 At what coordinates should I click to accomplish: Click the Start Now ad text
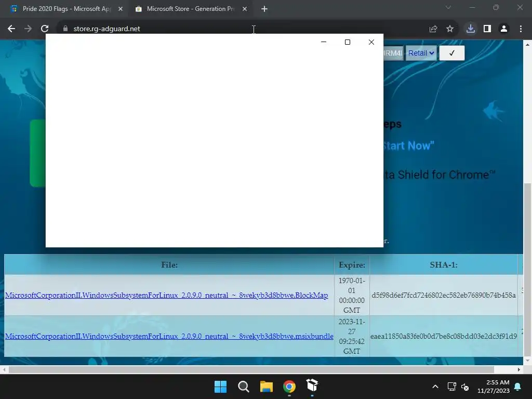[x=408, y=146]
